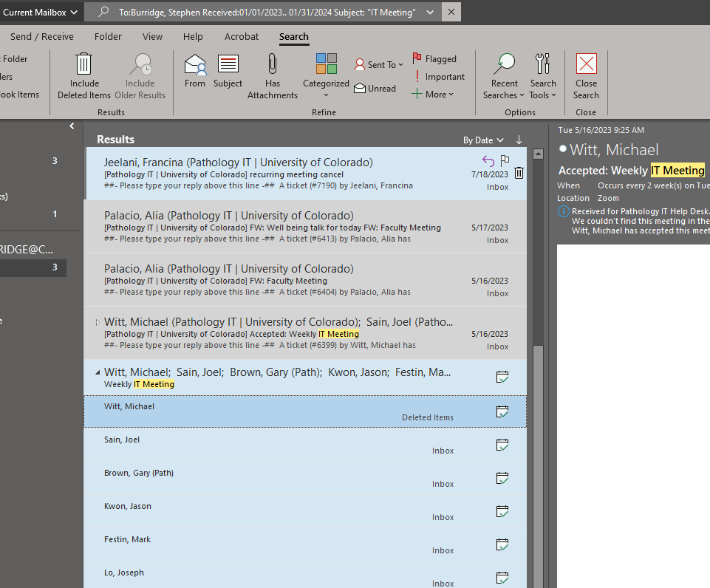Filter results by Flagged
This screenshot has height=588, width=710.
coord(434,59)
